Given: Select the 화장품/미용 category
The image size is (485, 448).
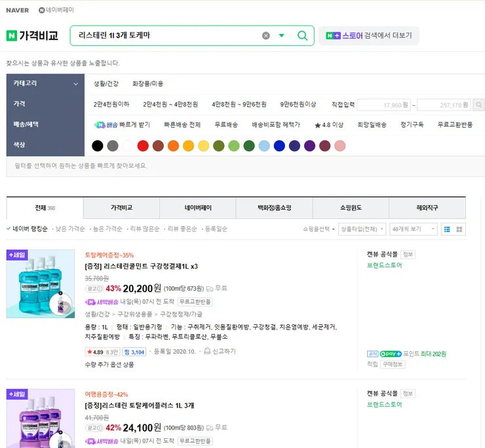Looking at the screenshot, I should [x=147, y=84].
